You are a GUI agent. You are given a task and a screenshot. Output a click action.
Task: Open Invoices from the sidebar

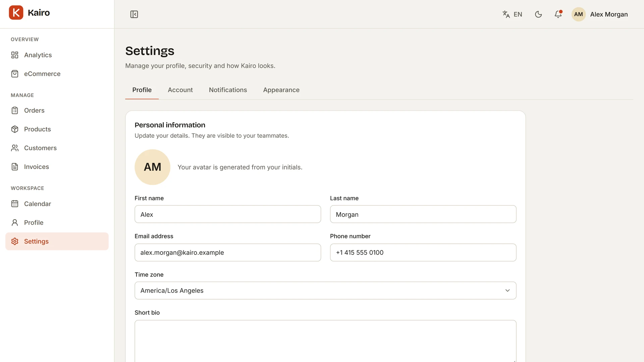57,167
